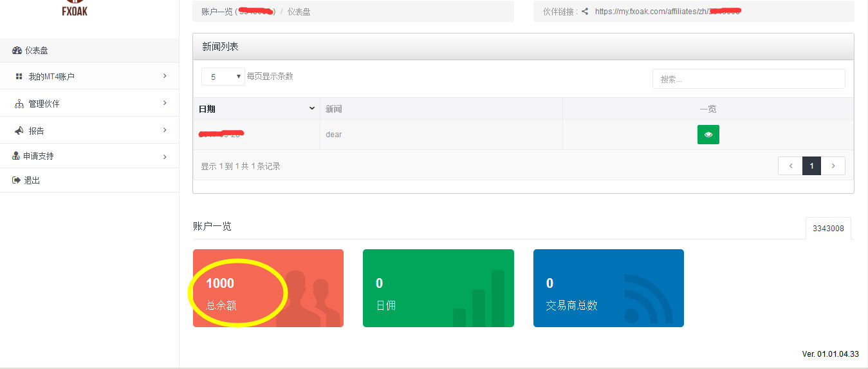Screen dimensions: 868x369
Task: Click the 显示 1 到 1 共 1 条记录 text
Action: 241,166
